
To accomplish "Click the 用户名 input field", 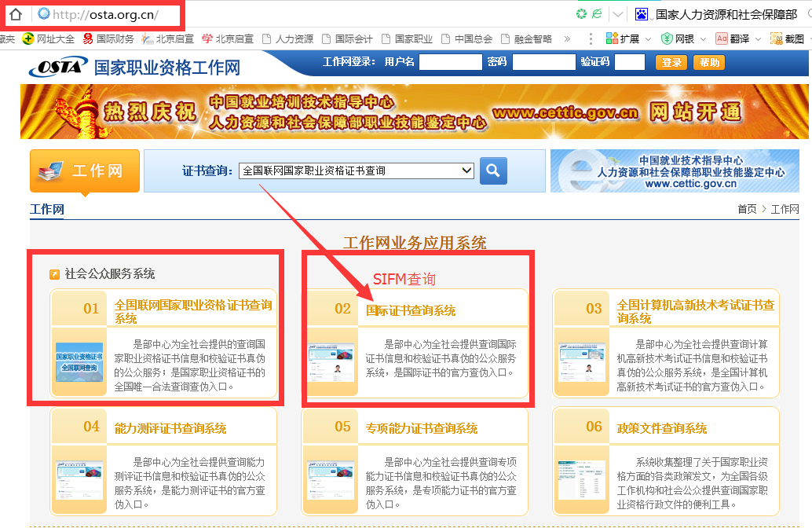I will tap(451, 62).
